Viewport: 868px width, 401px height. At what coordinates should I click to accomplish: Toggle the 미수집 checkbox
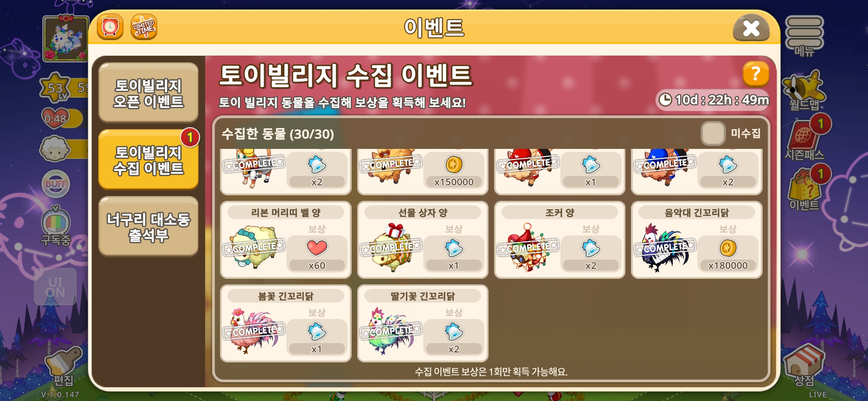coord(713,133)
